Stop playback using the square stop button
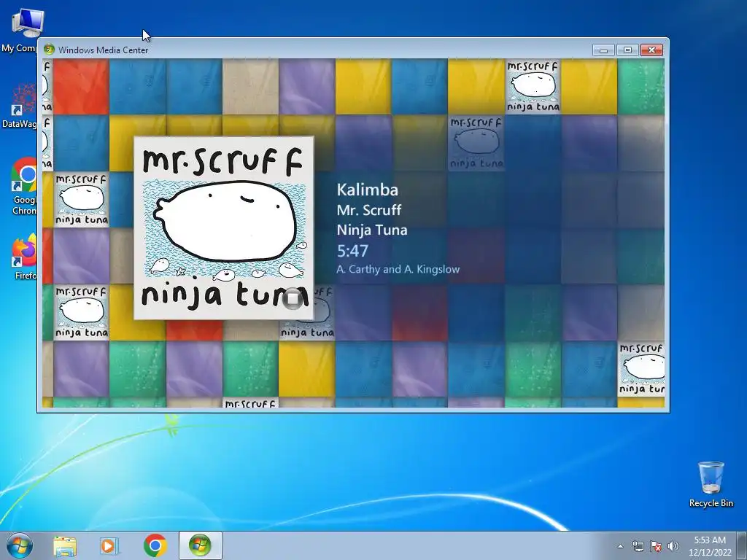Screen dimensions: 747x560 [x=293, y=298]
